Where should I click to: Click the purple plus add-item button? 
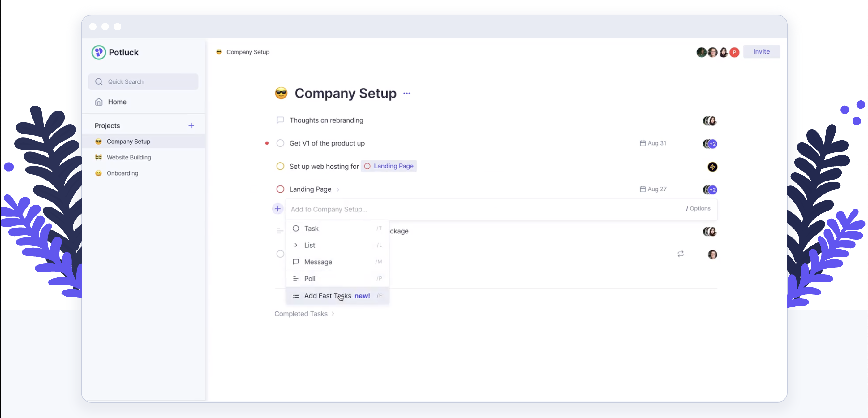tap(278, 209)
